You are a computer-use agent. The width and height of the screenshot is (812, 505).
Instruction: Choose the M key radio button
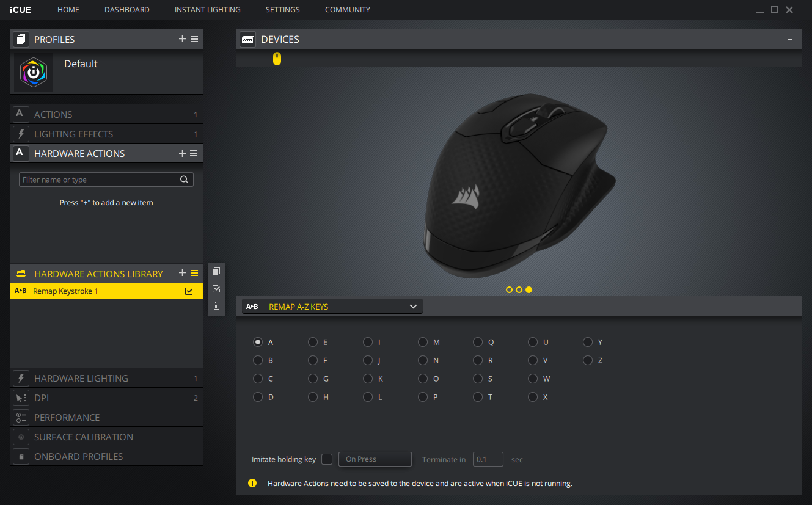[423, 343]
